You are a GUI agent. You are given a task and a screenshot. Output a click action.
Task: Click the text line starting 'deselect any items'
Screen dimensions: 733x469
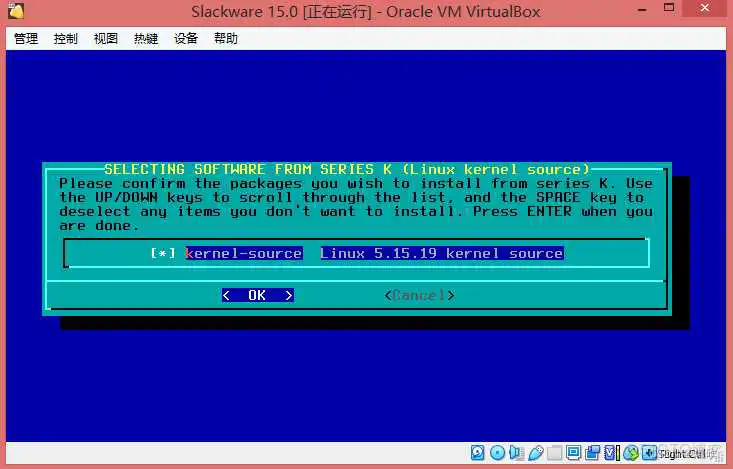pos(356,211)
